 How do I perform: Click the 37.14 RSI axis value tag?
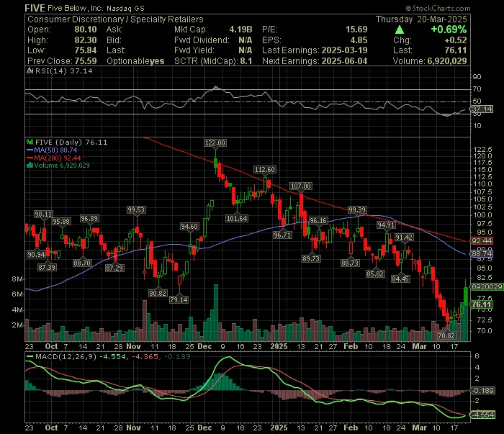point(482,109)
